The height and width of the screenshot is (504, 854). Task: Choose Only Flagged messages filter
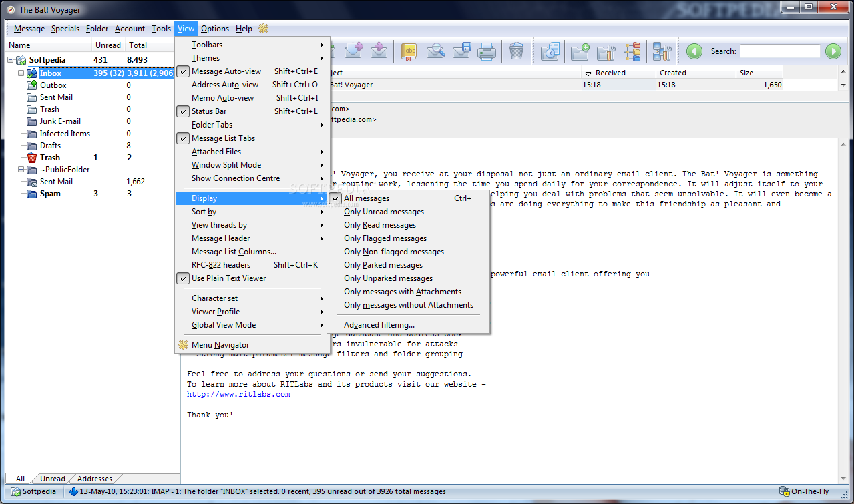pyautogui.click(x=409, y=238)
